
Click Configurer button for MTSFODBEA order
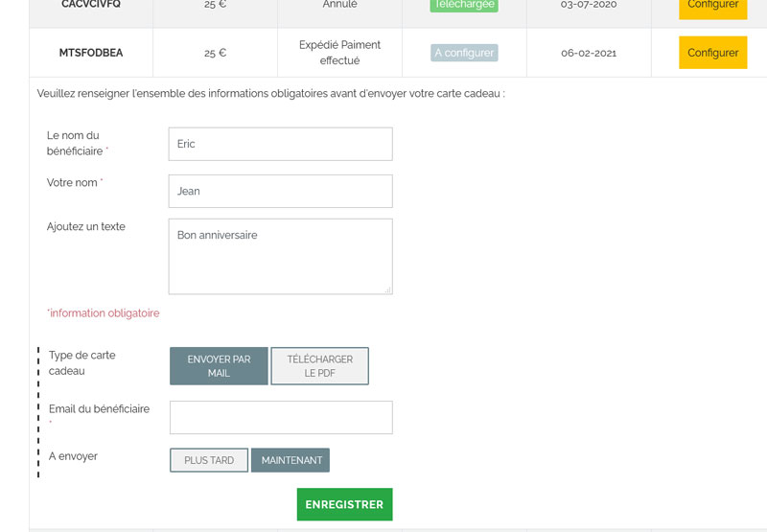tap(712, 53)
